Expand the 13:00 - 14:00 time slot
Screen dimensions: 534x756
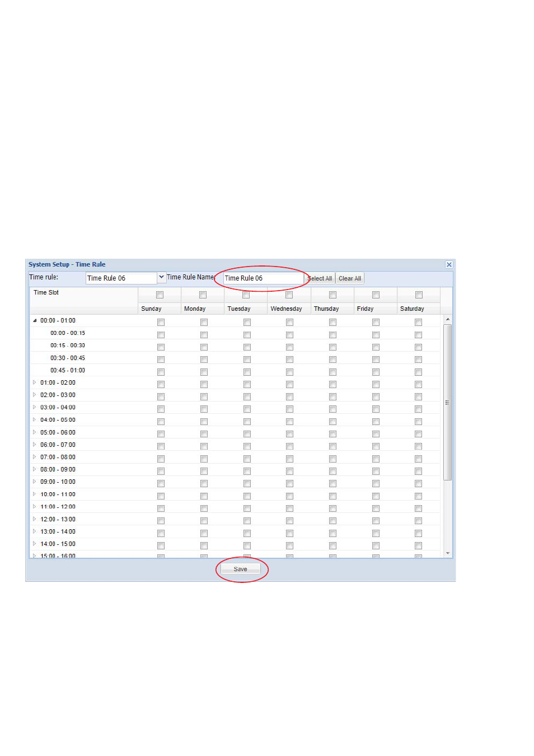point(35,532)
